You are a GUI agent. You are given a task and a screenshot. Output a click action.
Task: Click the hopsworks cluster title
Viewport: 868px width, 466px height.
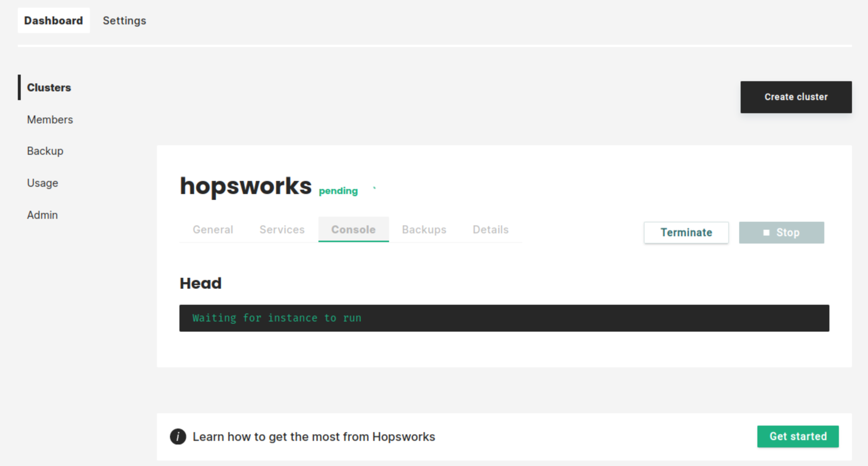(x=246, y=186)
